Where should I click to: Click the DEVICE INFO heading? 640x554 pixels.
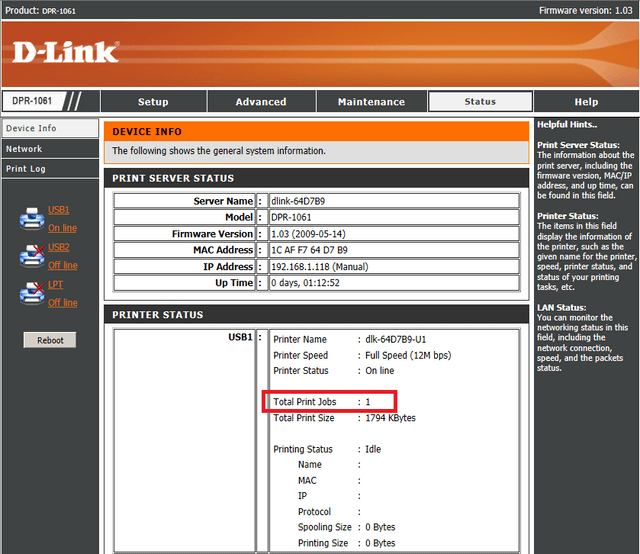point(147,131)
